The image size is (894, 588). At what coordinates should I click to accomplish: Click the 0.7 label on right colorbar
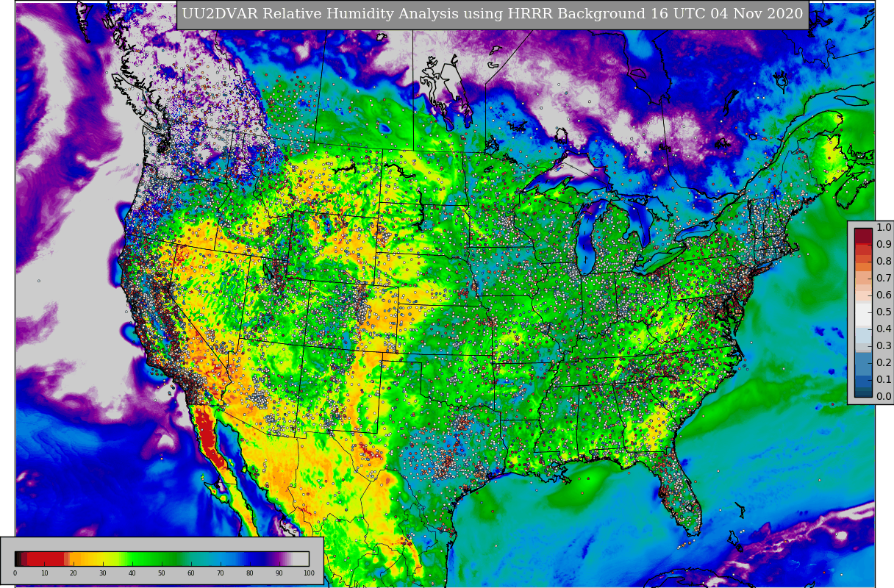click(883, 278)
